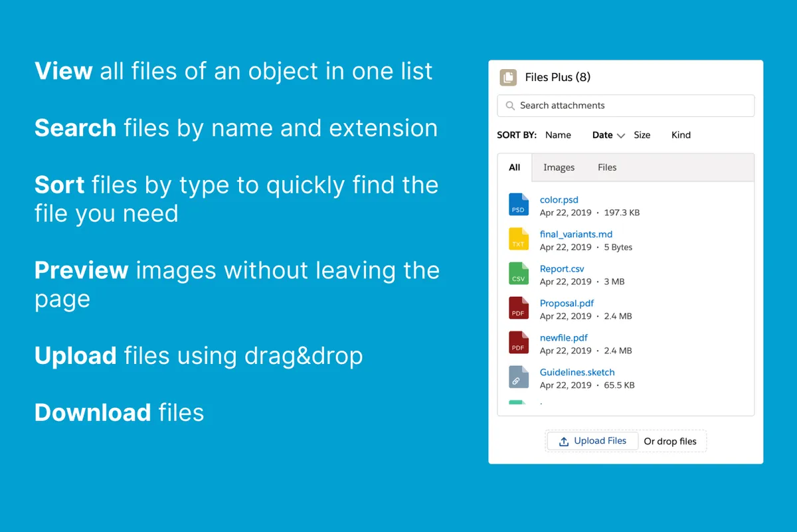Image resolution: width=797 pixels, height=532 pixels.
Task: Sort files by Kind
Action: click(x=681, y=135)
